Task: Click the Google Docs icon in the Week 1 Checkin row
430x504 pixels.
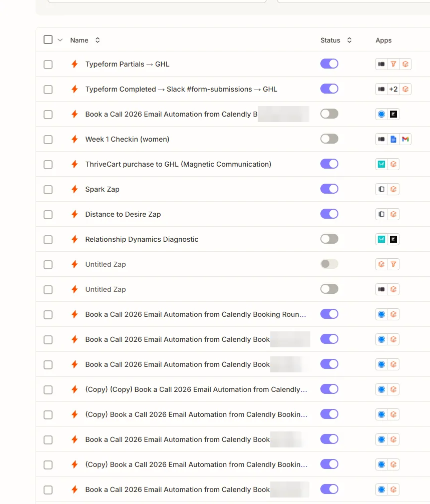Action: (x=393, y=139)
